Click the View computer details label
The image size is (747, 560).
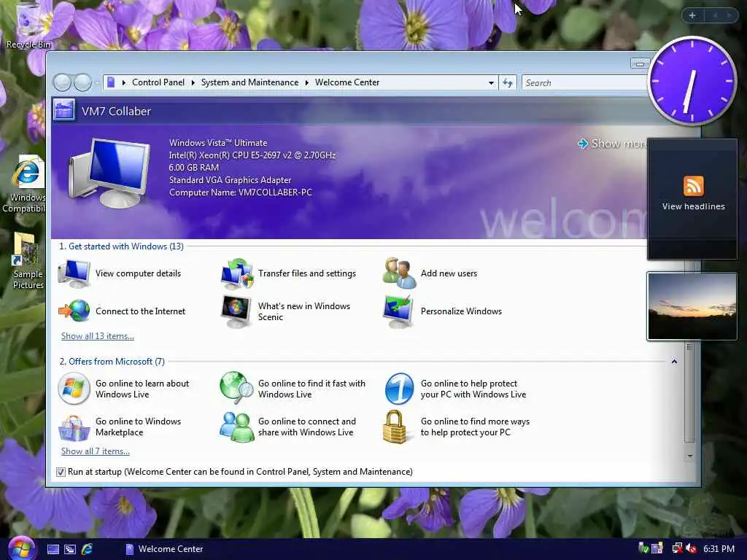(x=138, y=273)
